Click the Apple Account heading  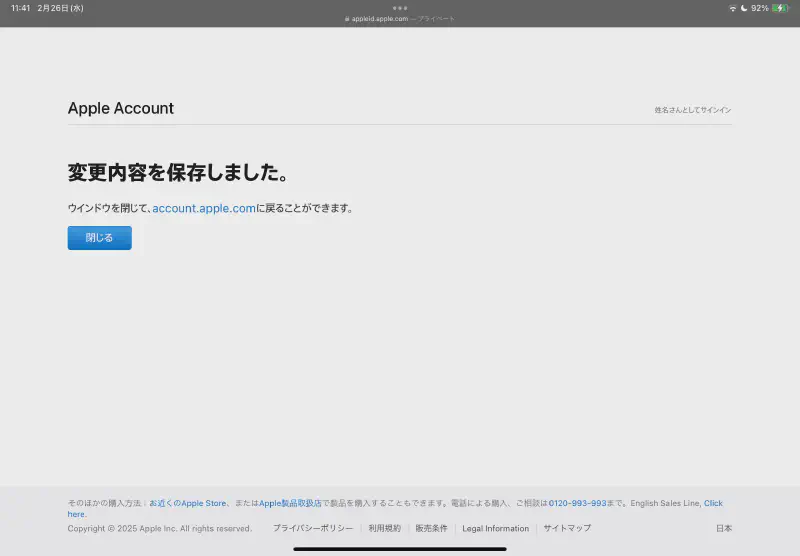(121, 108)
